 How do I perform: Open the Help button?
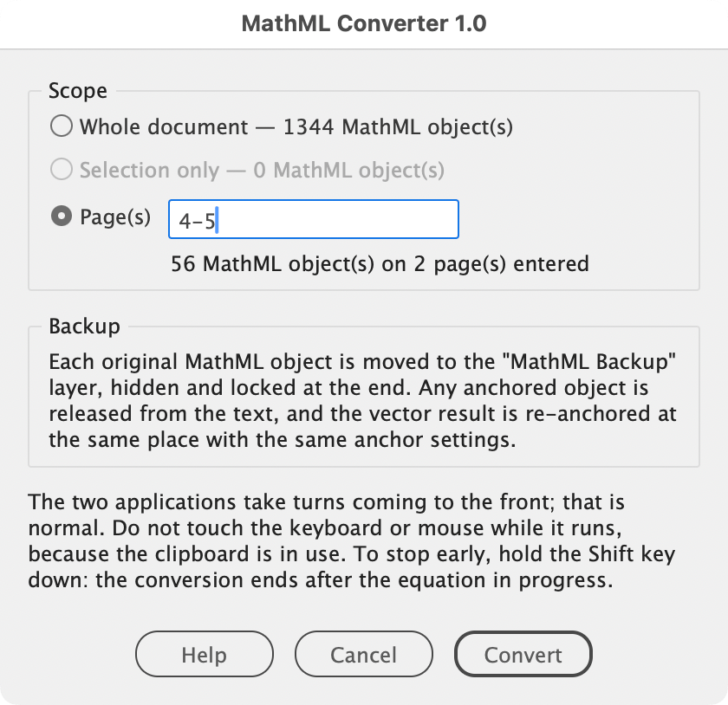coord(205,654)
